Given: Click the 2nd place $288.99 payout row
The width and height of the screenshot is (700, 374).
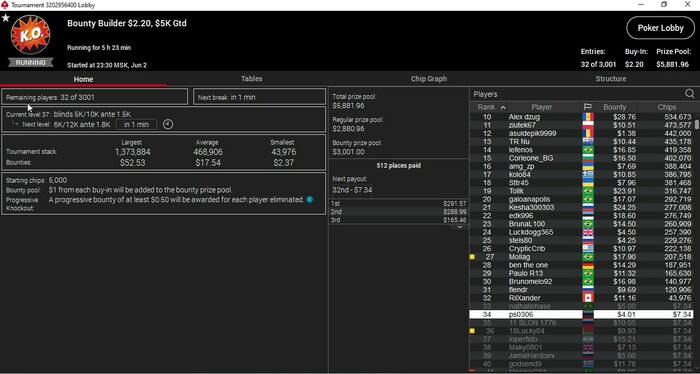Looking at the screenshot, I should [398, 212].
